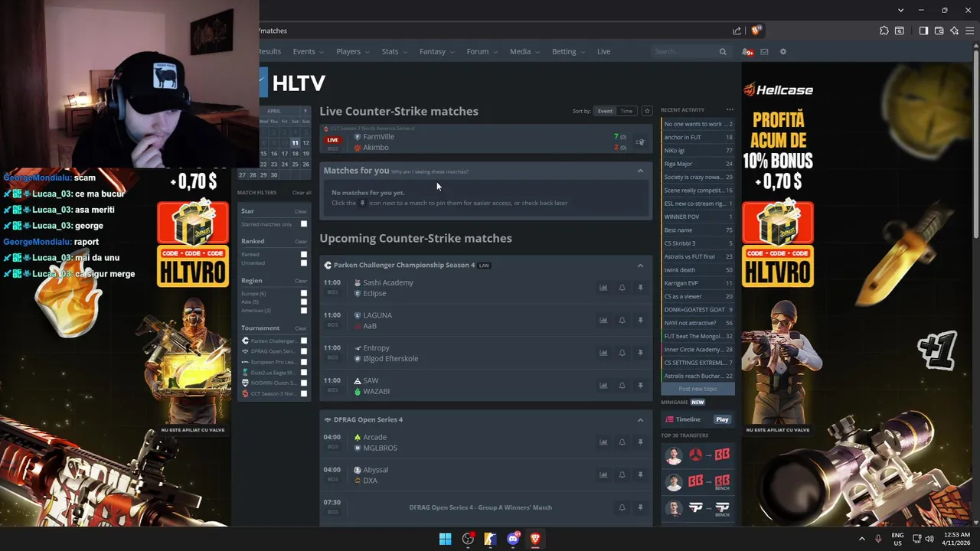Click Post new topic button
The width and height of the screenshot is (980, 551).
(697, 389)
